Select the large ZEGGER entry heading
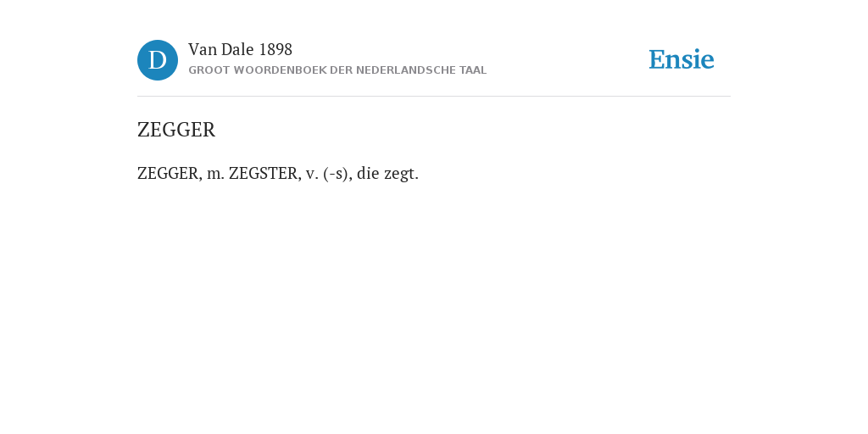868x434 pixels. pyautogui.click(x=176, y=130)
